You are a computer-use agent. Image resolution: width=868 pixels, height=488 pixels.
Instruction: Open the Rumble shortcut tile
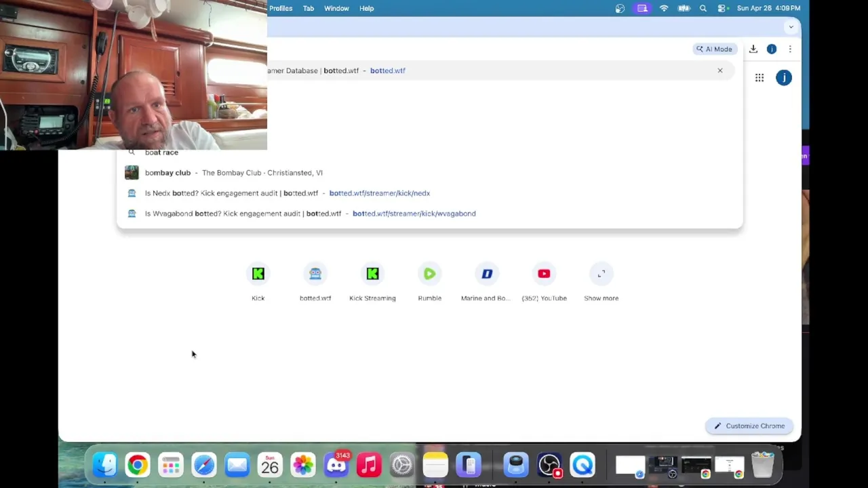click(429, 283)
